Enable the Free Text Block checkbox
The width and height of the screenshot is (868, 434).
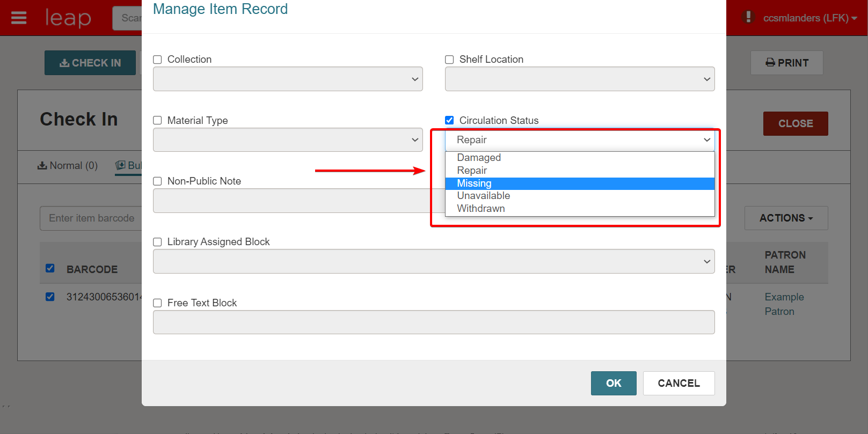click(x=157, y=303)
